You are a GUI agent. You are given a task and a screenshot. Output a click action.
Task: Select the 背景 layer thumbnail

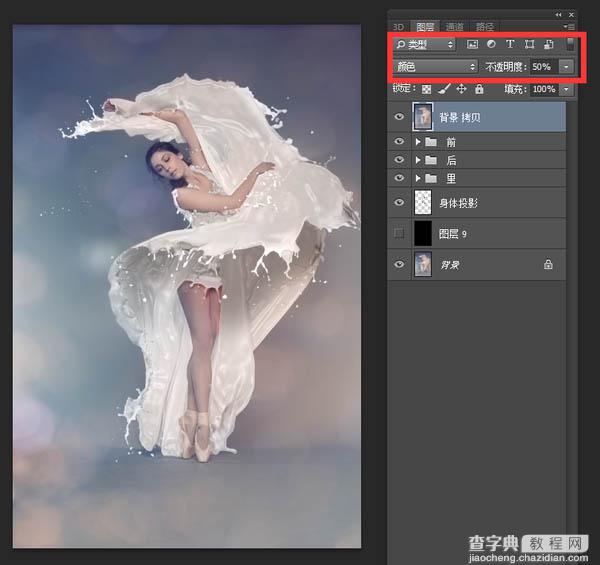coord(423,264)
